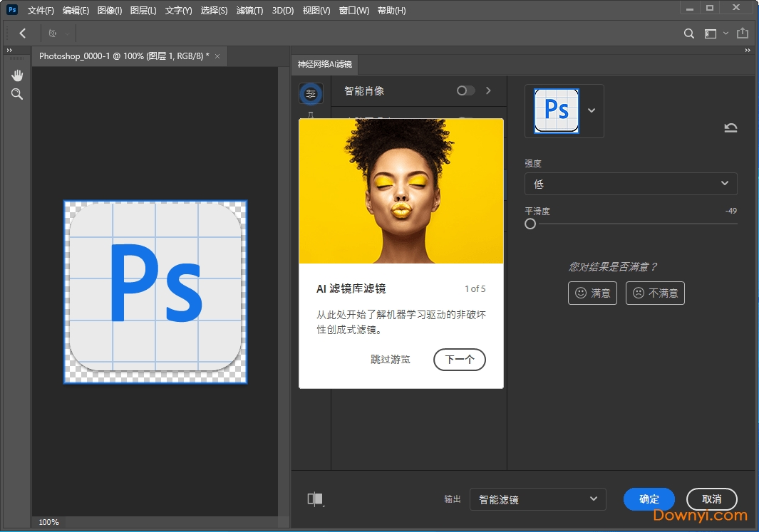Click the reset arrow above the strength settings
Screen dimensions: 759x532
[x=730, y=127]
